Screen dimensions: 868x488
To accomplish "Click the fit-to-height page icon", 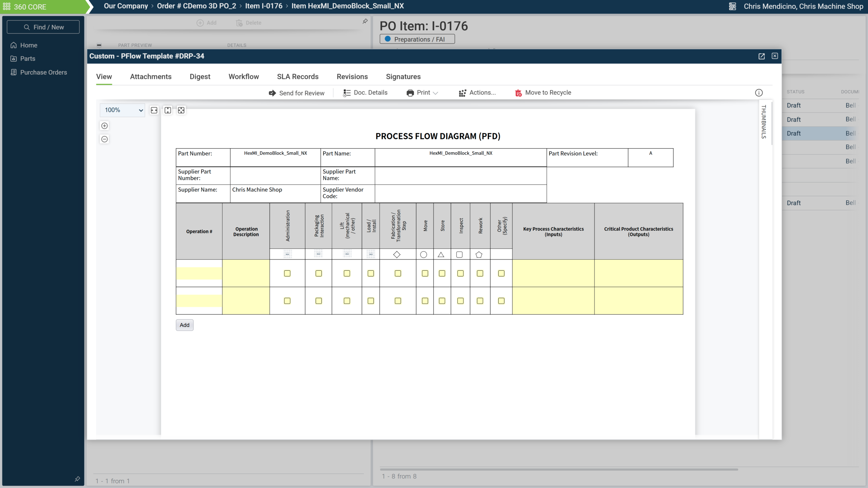I will 168,110.
